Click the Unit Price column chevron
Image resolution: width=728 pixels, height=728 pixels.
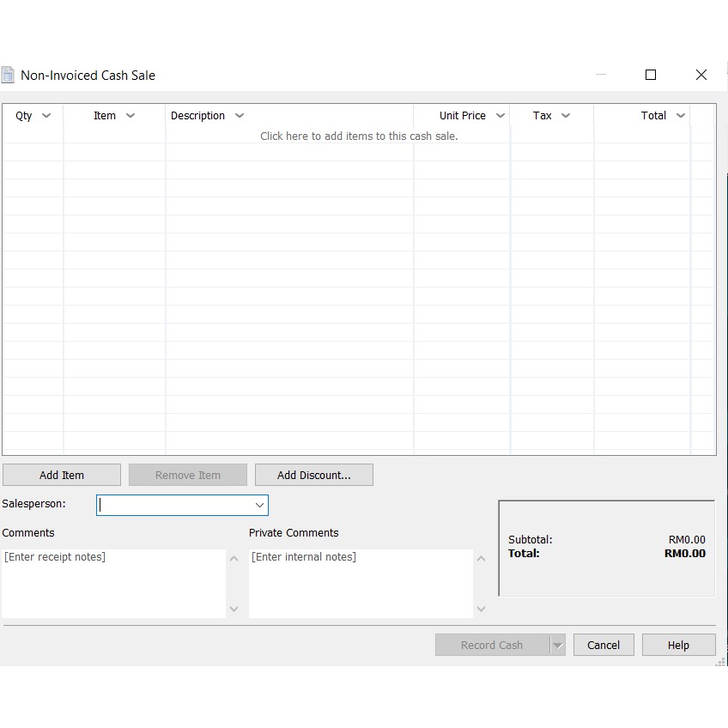[500, 116]
